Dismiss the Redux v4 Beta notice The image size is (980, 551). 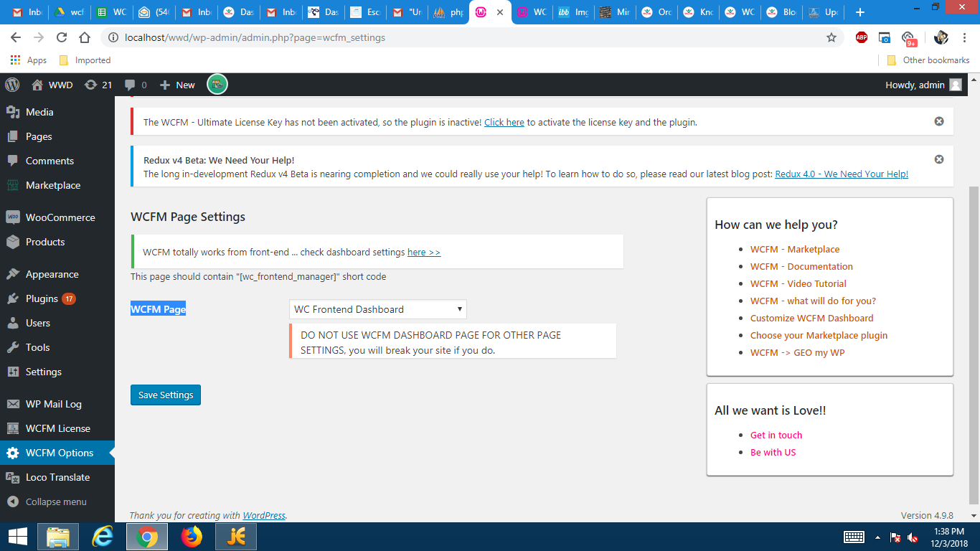point(939,159)
